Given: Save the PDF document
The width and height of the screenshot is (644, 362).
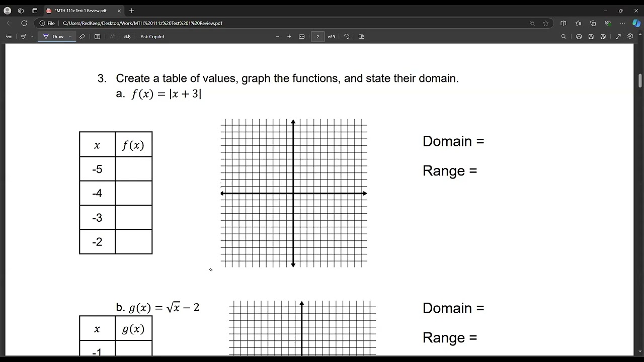Looking at the screenshot, I should 591,37.
